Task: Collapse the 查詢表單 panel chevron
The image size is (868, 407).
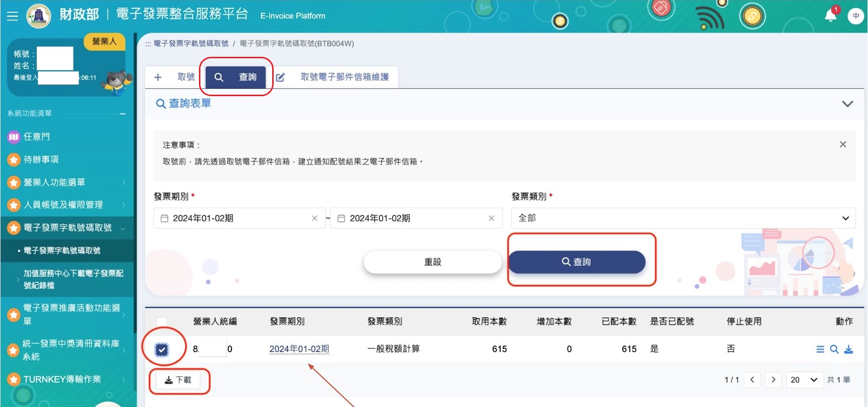Action: tap(847, 104)
